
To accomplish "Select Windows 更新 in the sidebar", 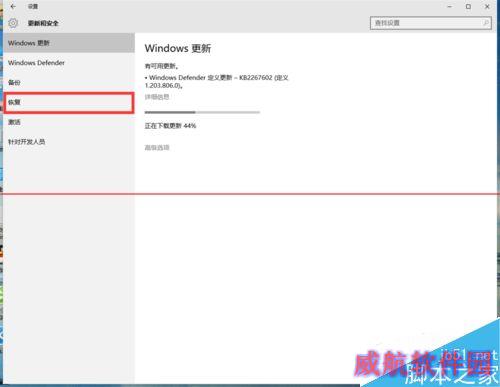I will coord(69,43).
